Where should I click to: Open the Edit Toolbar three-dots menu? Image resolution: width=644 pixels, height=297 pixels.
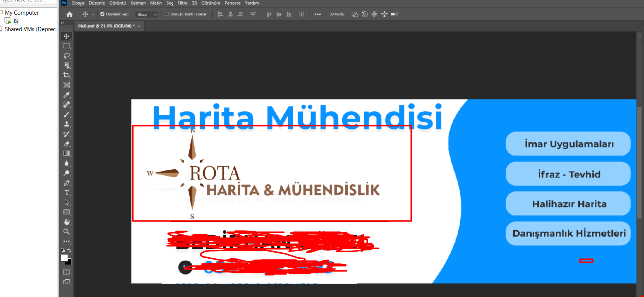(67, 241)
